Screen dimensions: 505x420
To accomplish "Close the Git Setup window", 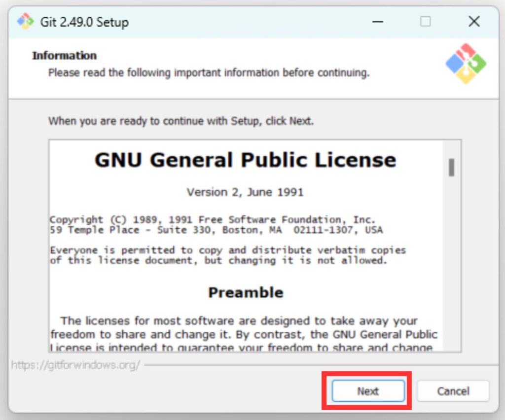I will [x=474, y=22].
